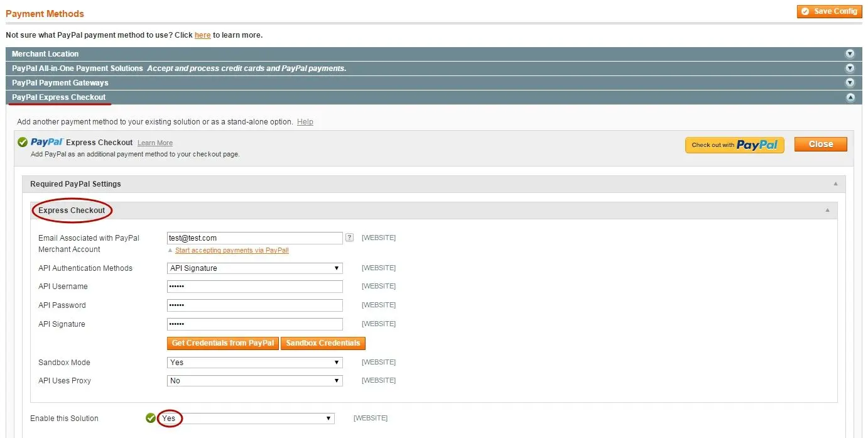This screenshot has height=438, width=868.
Task: Click the Save Config button
Action: click(x=829, y=11)
